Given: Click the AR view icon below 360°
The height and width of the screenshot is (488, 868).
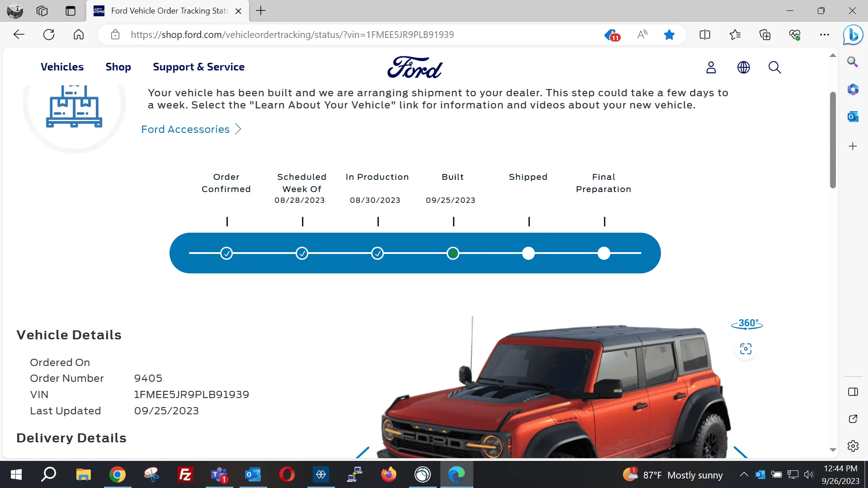Looking at the screenshot, I should pos(746,349).
